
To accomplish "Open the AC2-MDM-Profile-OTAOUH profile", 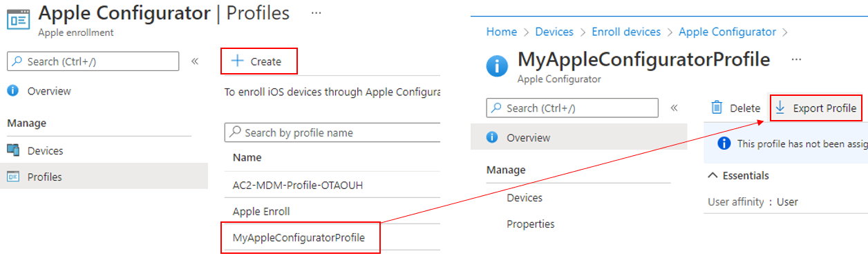I will pyautogui.click(x=298, y=185).
